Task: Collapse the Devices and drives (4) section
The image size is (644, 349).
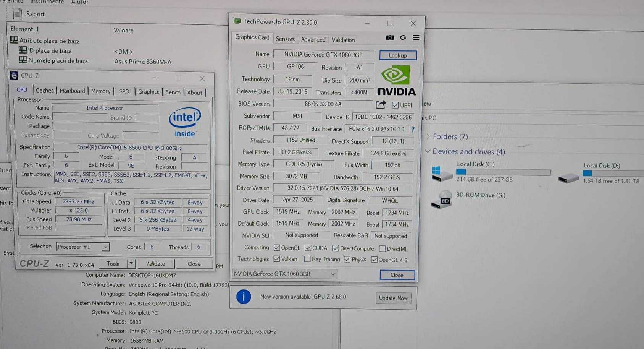Action: [428, 151]
